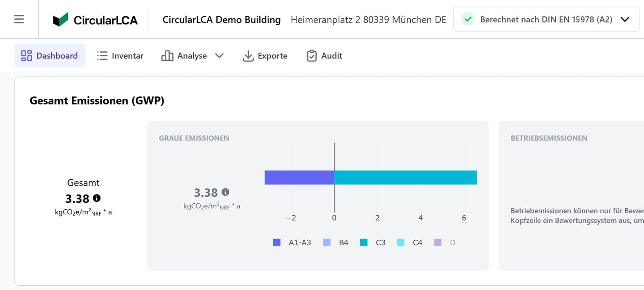Click the teal C3 bar segment

[x=406, y=178]
